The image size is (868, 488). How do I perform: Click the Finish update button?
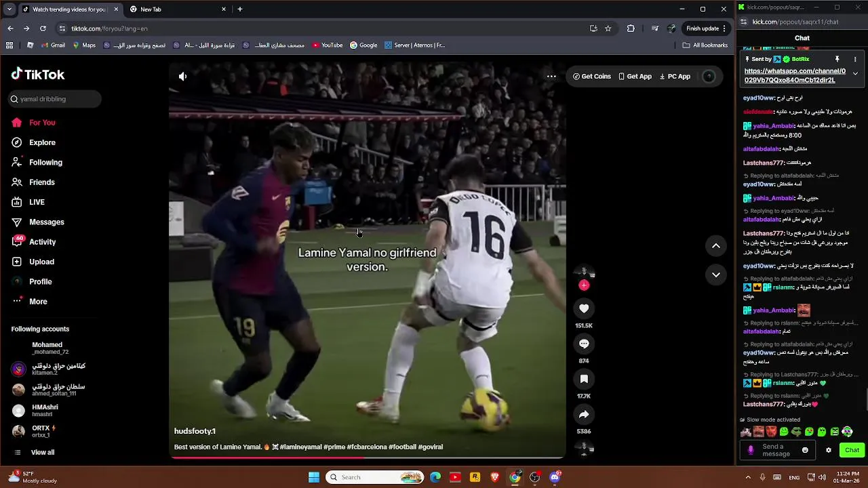(706, 28)
